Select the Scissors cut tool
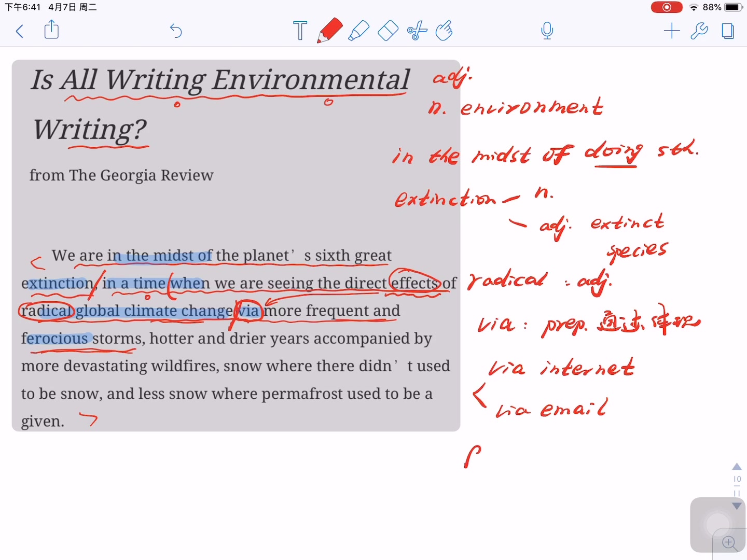Screen dimensions: 747x560 (x=417, y=31)
